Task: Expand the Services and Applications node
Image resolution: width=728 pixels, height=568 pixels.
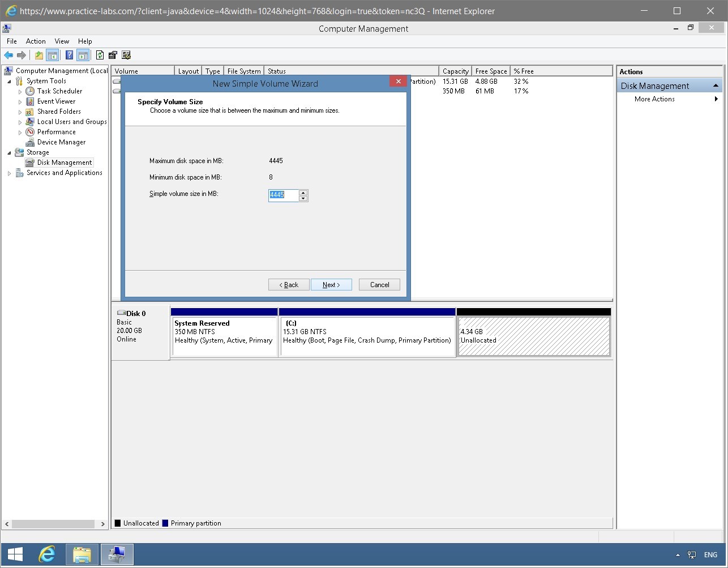Action: point(8,173)
